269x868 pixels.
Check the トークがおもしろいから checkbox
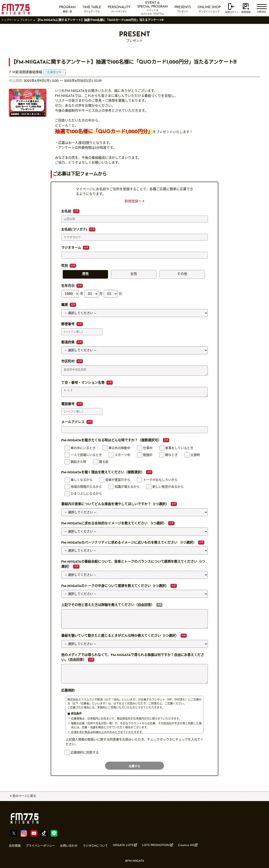pyautogui.click(x=139, y=480)
